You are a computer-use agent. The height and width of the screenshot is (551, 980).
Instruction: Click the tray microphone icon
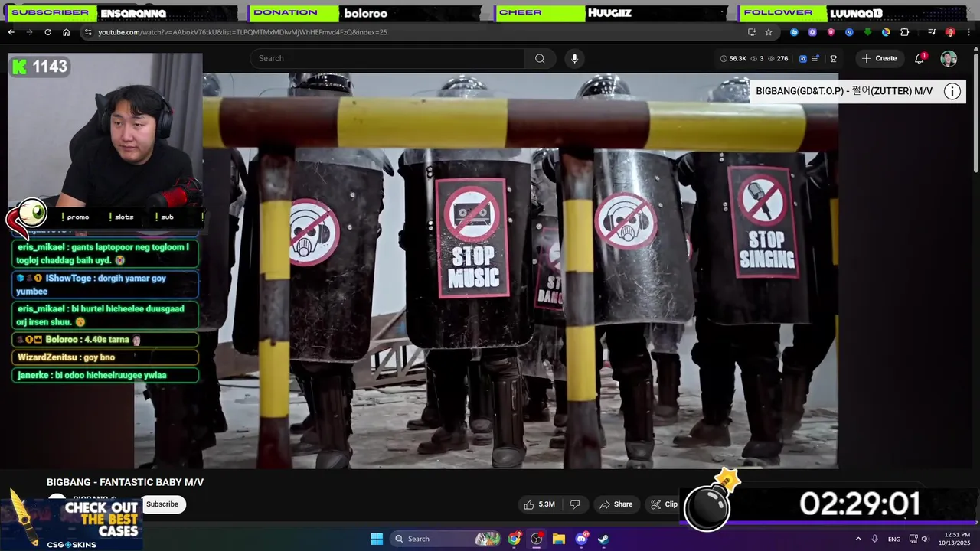pos(874,539)
